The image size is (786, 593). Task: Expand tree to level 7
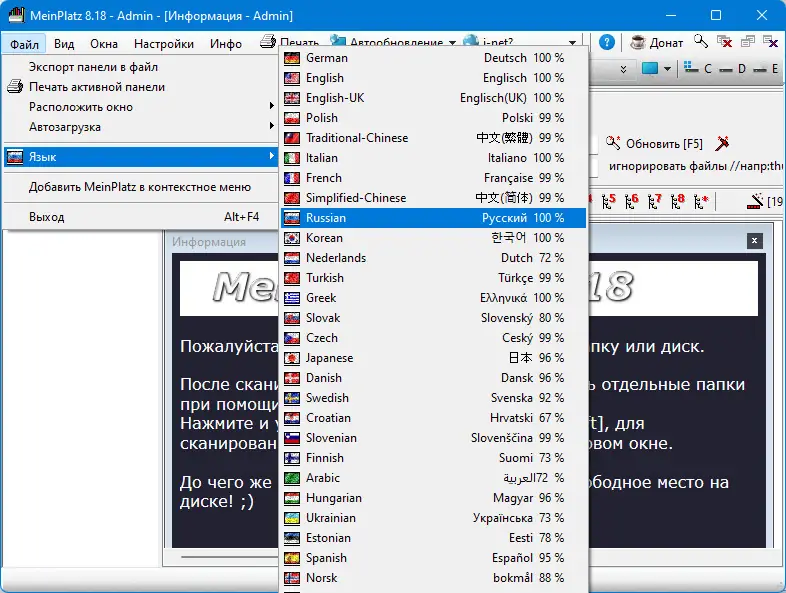pos(655,201)
